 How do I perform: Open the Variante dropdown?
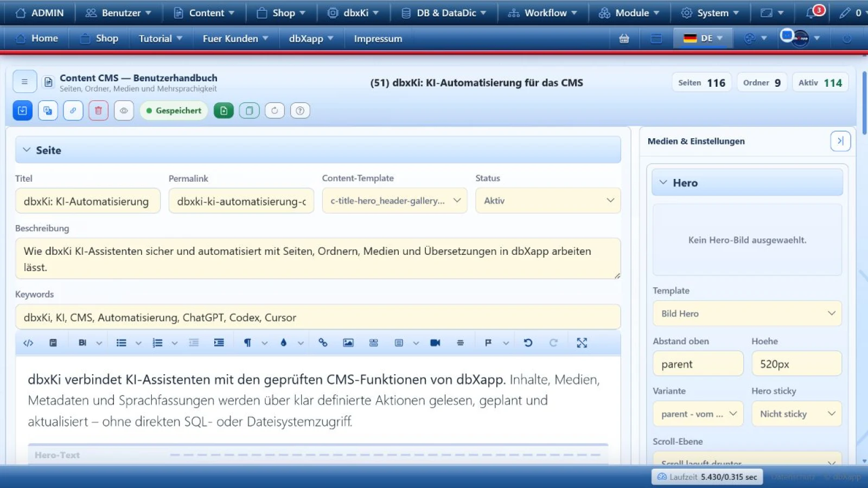click(698, 414)
